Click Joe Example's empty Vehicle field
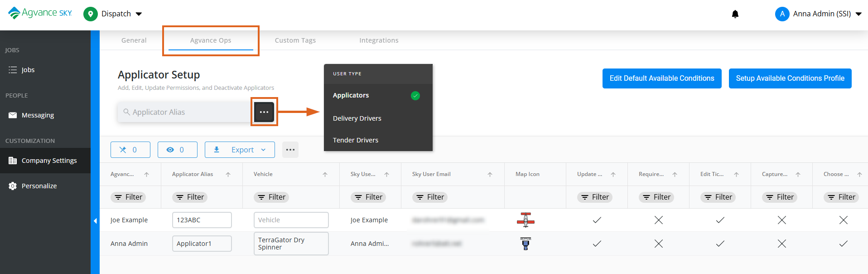This screenshot has height=274, width=868. (291, 220)
